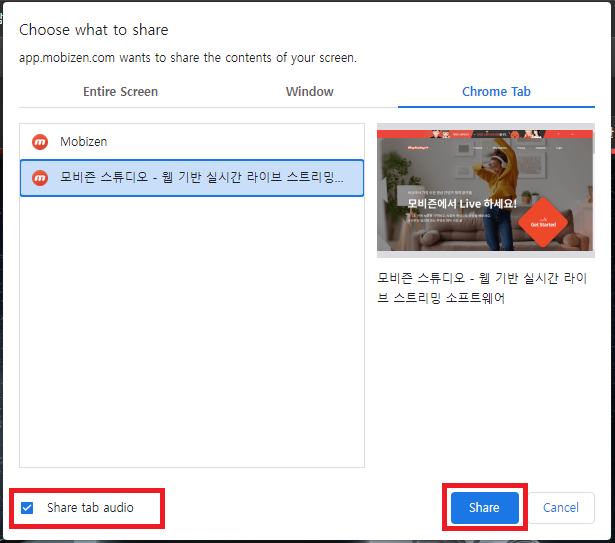The width and height of the screenshot is (615, 543).
Task: Click the 모비즌 스튜디오 row favicon
Action: click(x=40, y=178)
